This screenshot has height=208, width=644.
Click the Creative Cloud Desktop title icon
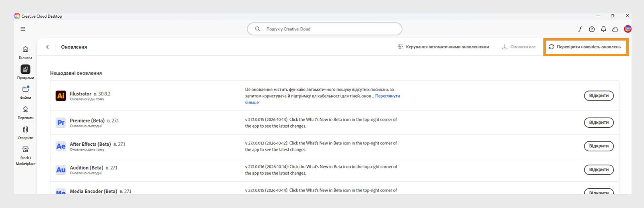tap(17, 16)
